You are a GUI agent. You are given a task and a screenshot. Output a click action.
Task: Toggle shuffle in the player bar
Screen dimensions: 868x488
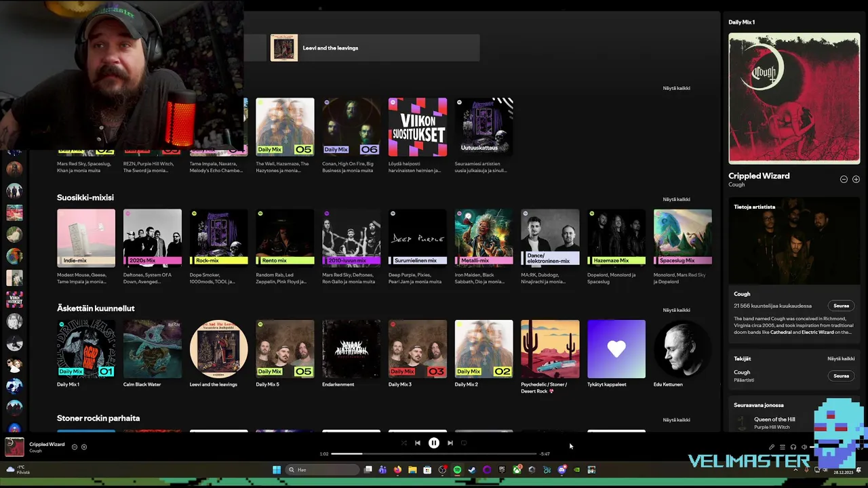(x=404, y=443)
